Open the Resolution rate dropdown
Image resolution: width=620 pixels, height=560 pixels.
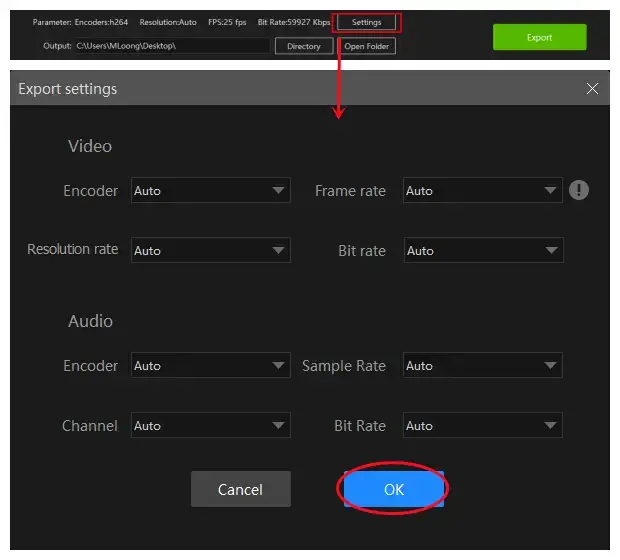click(211, 250)
